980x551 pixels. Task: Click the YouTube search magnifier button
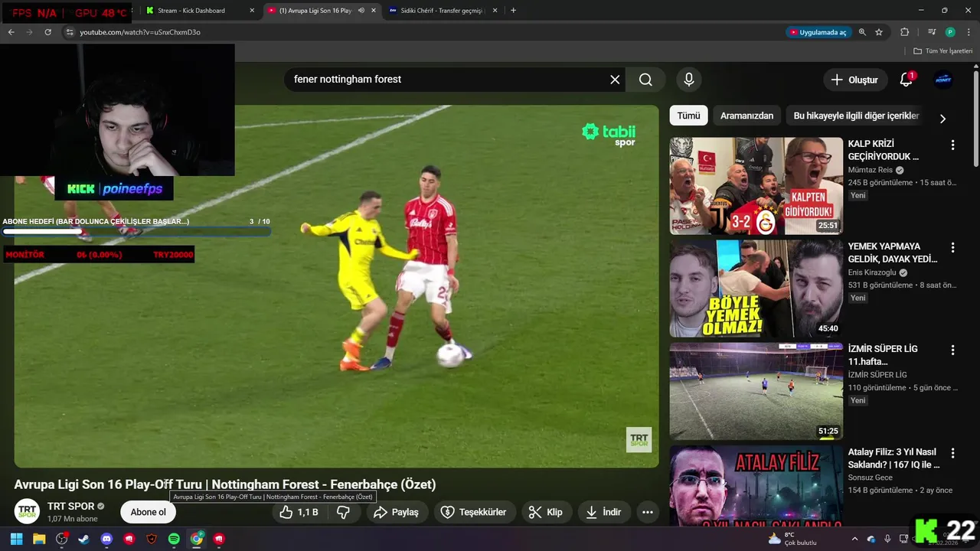[645, 80]
